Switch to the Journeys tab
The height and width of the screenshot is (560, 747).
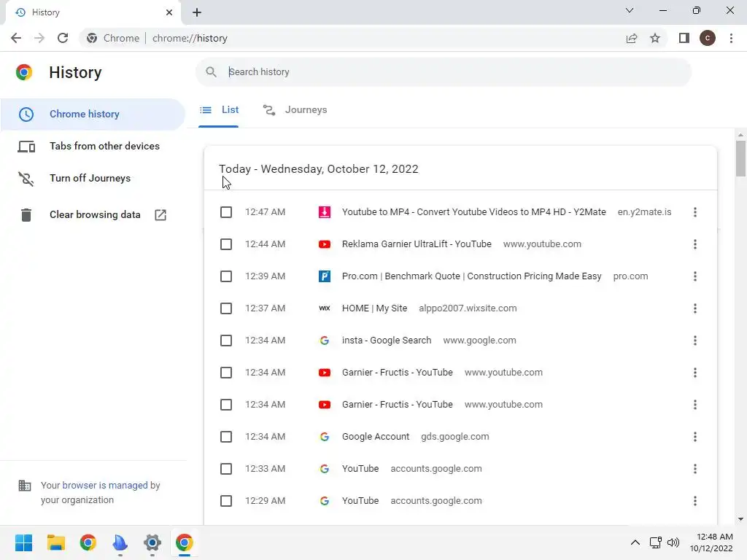(x=295, y=110)
